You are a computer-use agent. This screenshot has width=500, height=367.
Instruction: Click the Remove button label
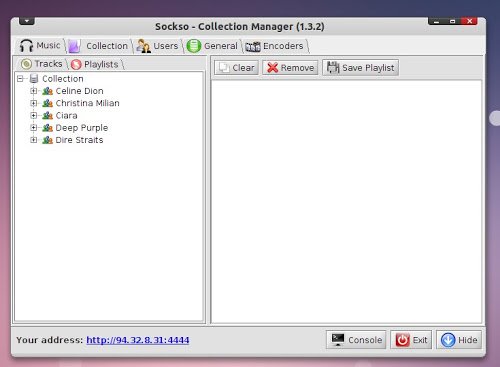[x=297, y=68]
